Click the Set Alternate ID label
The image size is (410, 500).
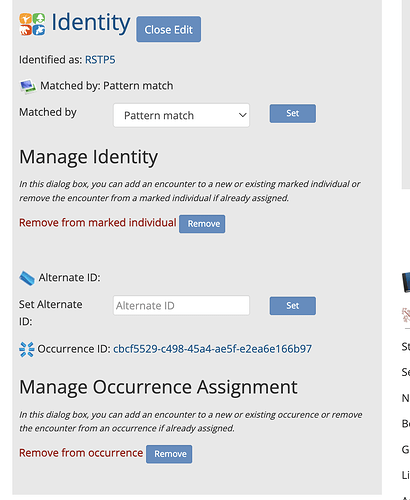[50, 313]
